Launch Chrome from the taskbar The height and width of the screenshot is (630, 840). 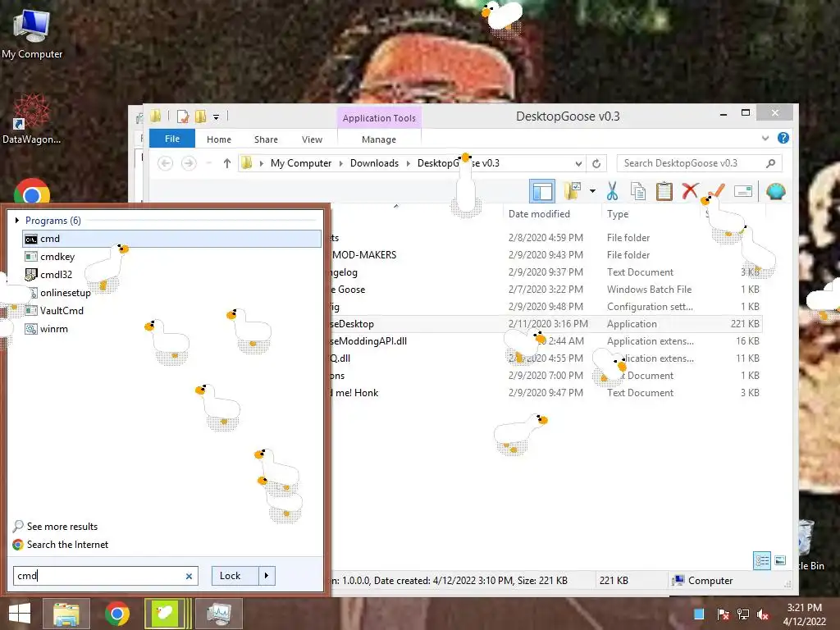(x=116, y=614)
